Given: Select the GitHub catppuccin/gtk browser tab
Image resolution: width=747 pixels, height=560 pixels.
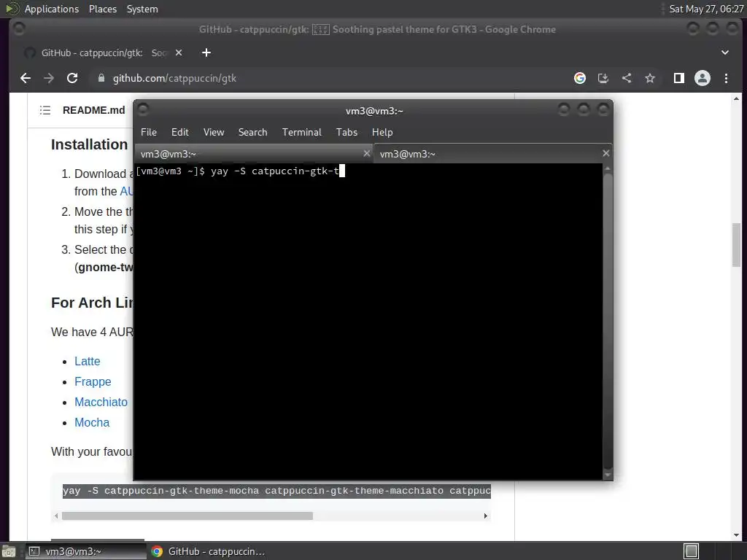Looking at the screenshot, I should click(104, 52).
